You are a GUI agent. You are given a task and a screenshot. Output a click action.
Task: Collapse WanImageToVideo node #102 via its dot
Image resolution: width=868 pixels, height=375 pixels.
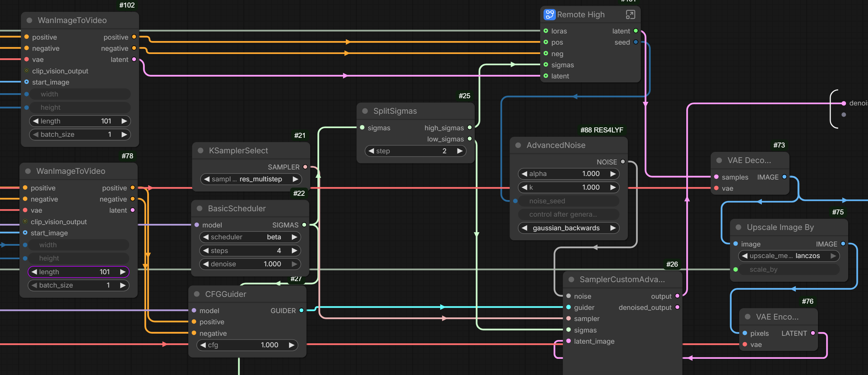pyautogui.click(x=30, y=21)
